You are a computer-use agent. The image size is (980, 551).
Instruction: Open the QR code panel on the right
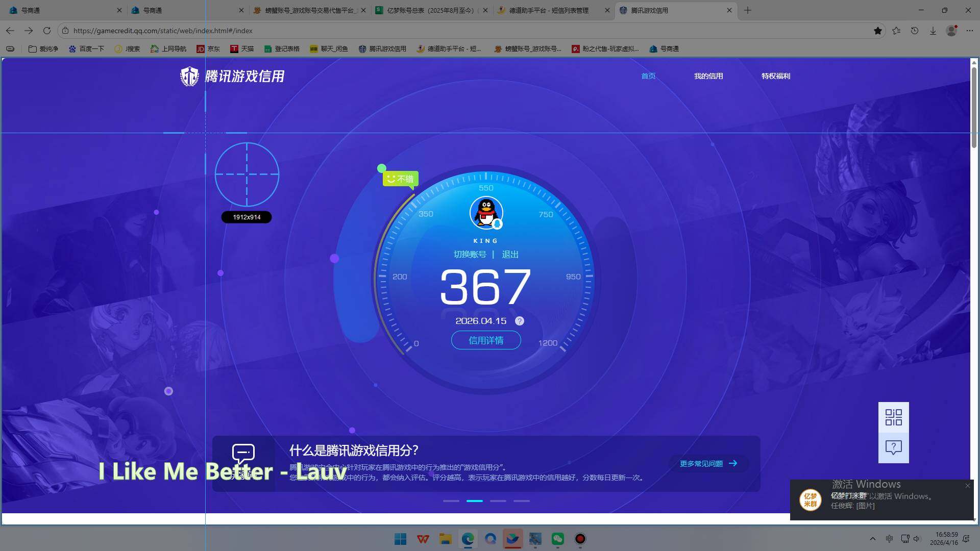click(x=894, y=417)
